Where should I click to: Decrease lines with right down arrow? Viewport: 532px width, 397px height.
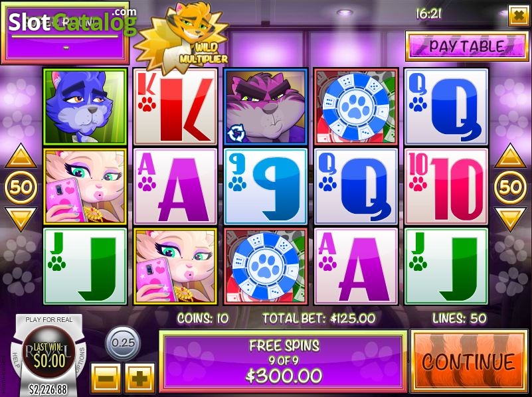coord(510,219)
